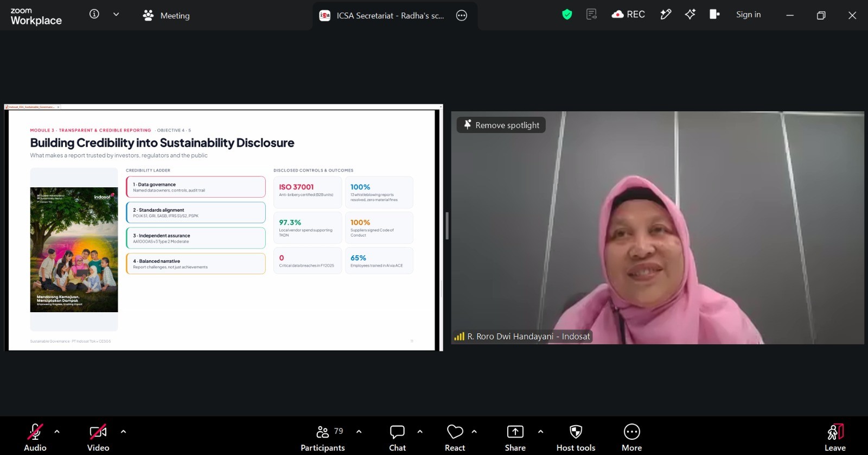
Task: Click the divider handle between share and video
Action: tap(447, 226)
